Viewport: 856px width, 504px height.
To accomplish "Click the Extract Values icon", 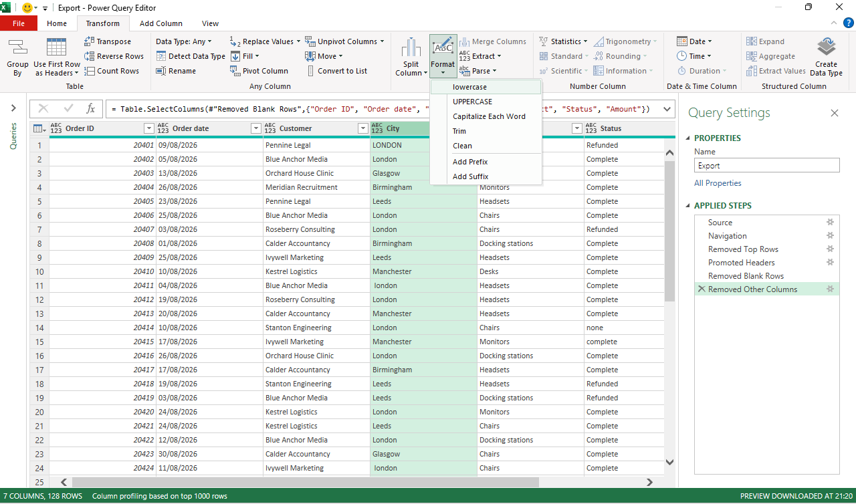I will pos(752,71).
